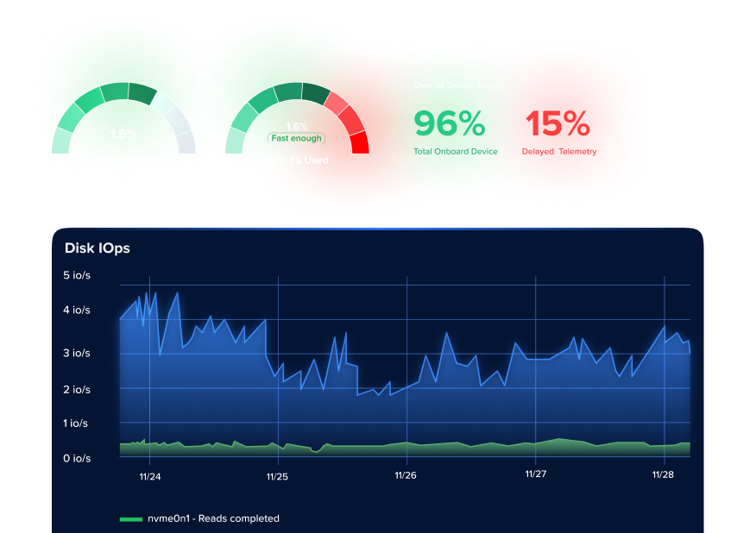Click the "Total Onboard Device" label
Viewport: 756px width, 533px height.
[455, 151]
